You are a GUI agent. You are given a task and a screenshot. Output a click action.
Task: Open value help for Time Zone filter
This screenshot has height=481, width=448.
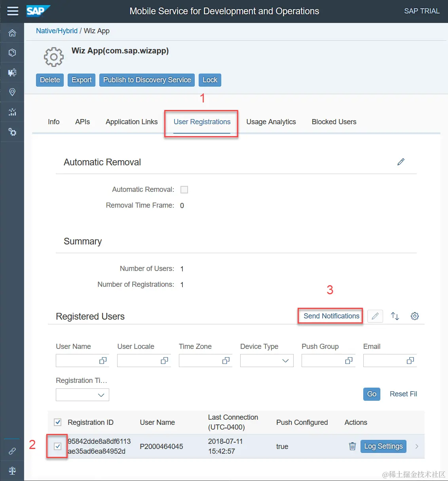226,361
